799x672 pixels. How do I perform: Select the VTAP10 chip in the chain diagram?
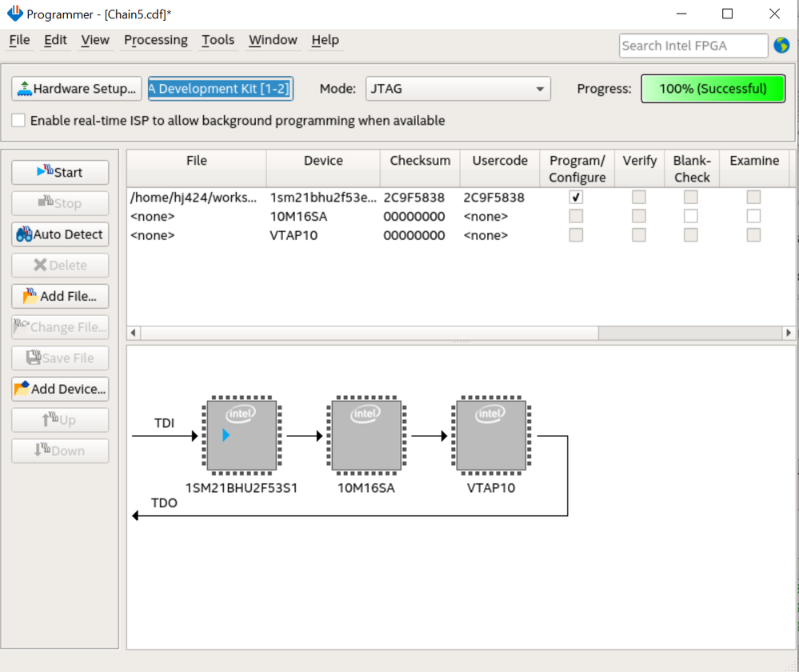490,435
